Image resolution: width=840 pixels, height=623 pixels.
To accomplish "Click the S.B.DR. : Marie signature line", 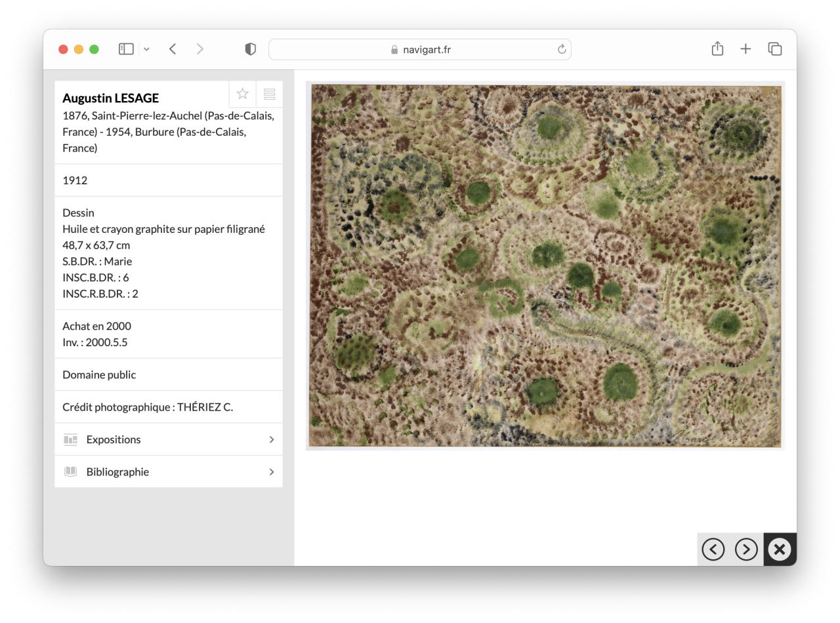I will 97,261.
